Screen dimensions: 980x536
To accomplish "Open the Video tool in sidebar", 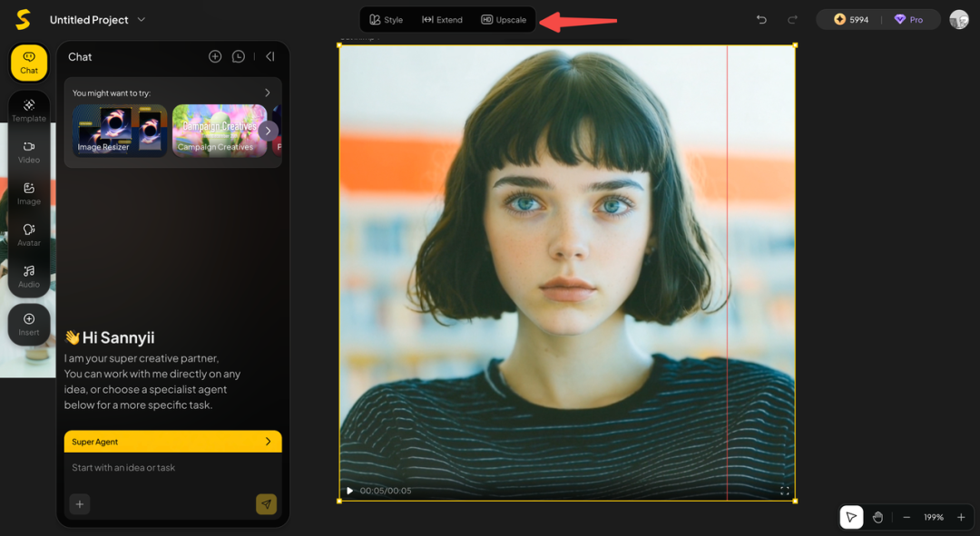I will point(29,151).
